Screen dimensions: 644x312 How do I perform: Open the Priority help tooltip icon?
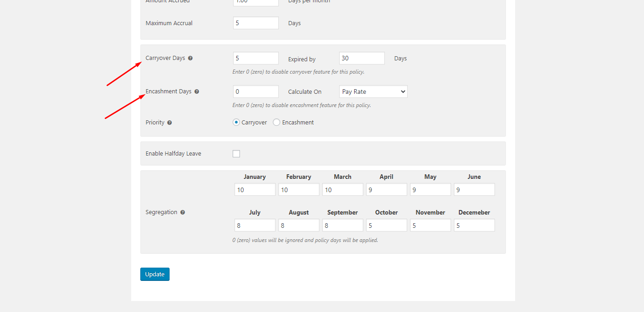pyautogui.click(x=169, y=122)
